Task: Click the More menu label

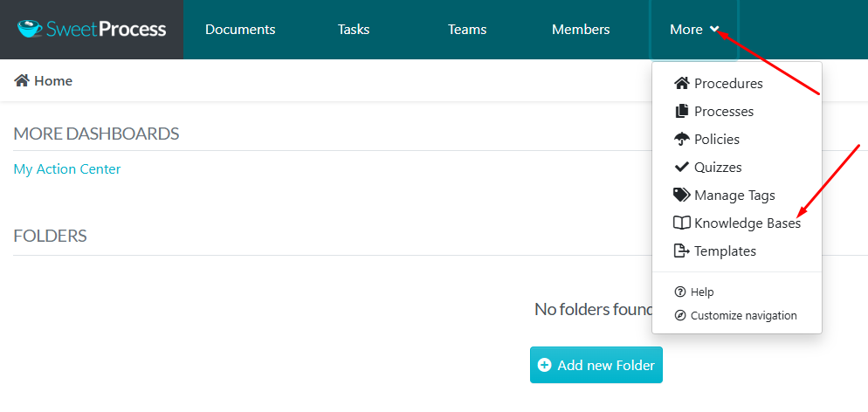Action: tap(685, 30)
